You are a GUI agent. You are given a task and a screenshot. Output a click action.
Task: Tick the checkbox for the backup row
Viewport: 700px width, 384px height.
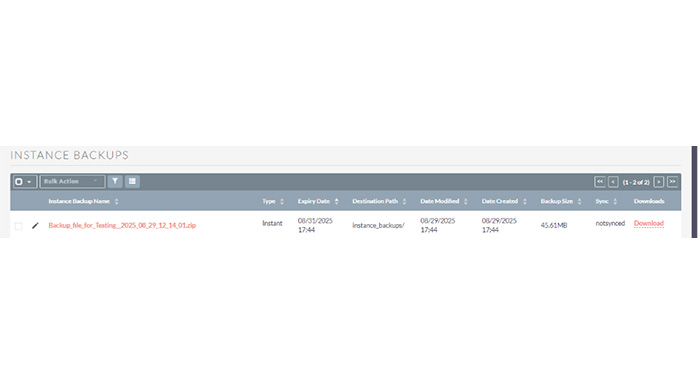click(x=18, y=226)
